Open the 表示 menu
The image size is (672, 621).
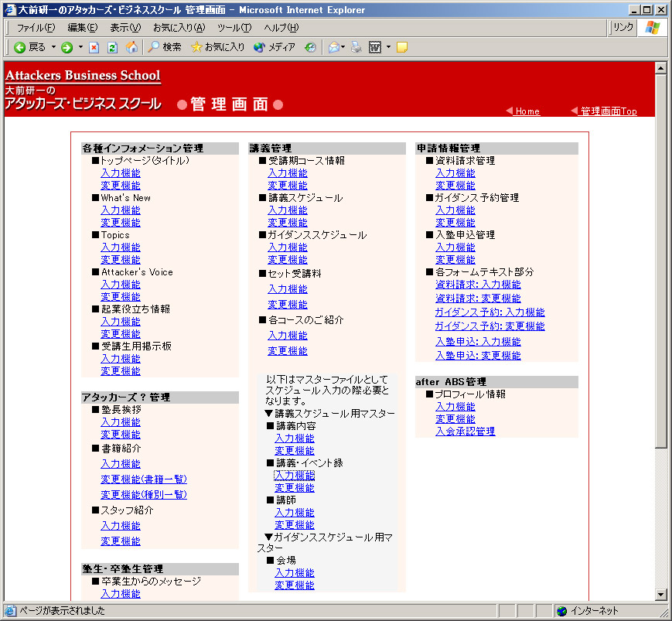click(125, 28)
